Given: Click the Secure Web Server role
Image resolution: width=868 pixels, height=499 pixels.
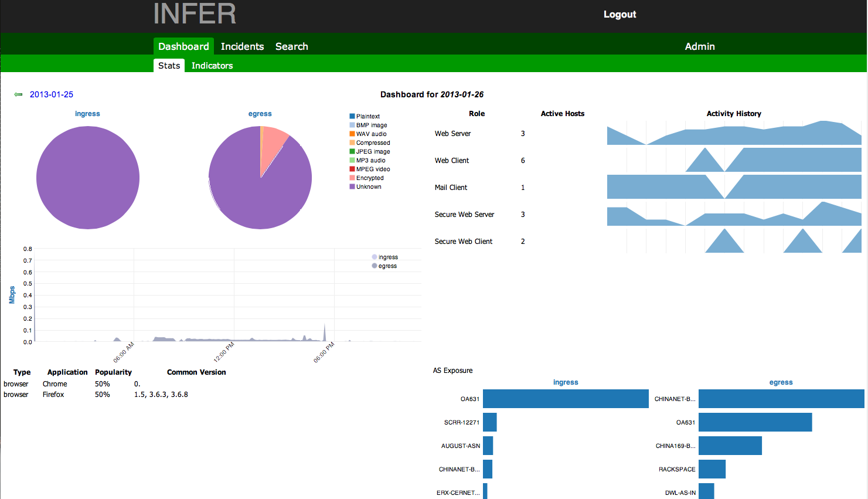Looking at the screenshot, I should pyautogui.click(x=464, y=215).
